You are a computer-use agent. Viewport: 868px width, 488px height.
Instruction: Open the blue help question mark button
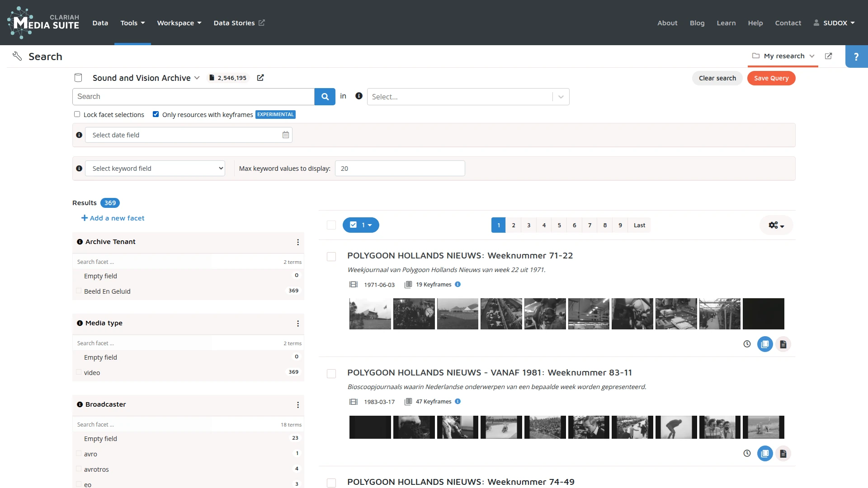856,56
